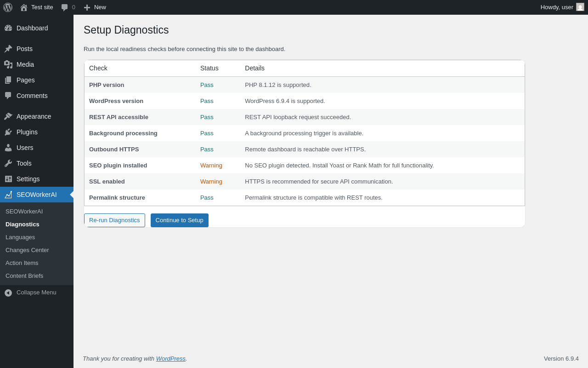
Task: Go to Changes Center submenu
Action: (x=27, y=250)
